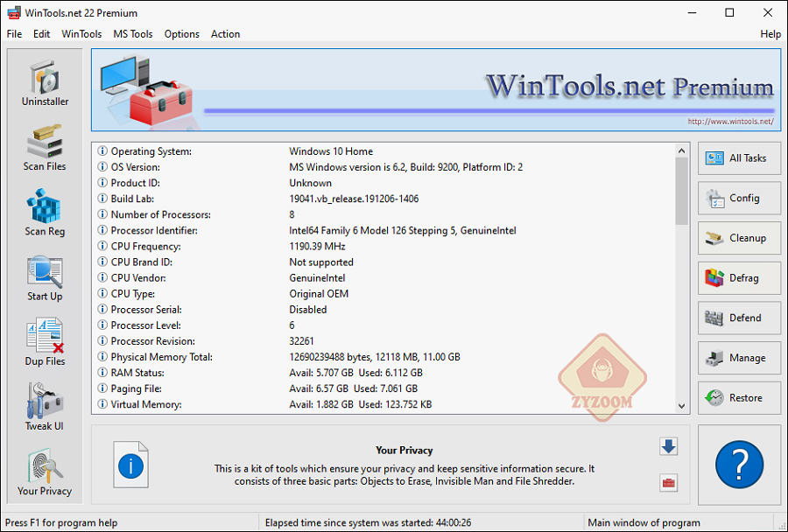Select the Processor Level row
Image resolution: width=788 pixels, height=532 pixels.
pyautogui.click(x=383, y=325)
